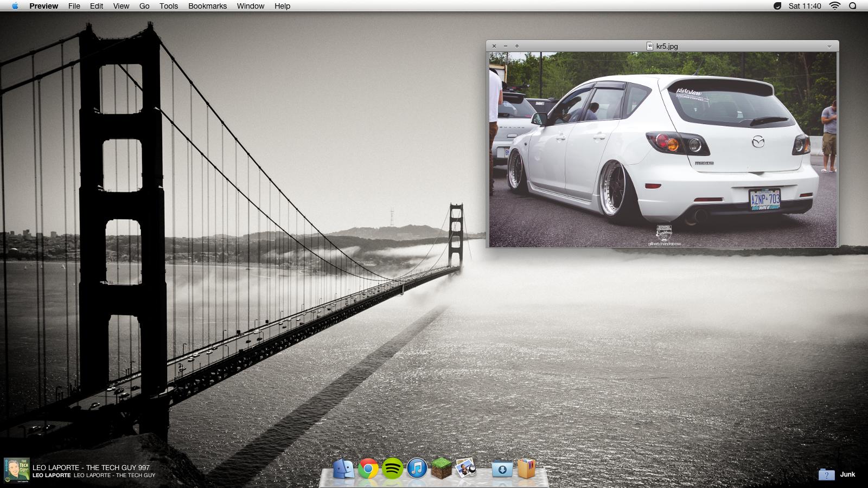This screenshot has width=868, height=488.
Task: Select the Junk folder on desktop
Action: [826, 474]
